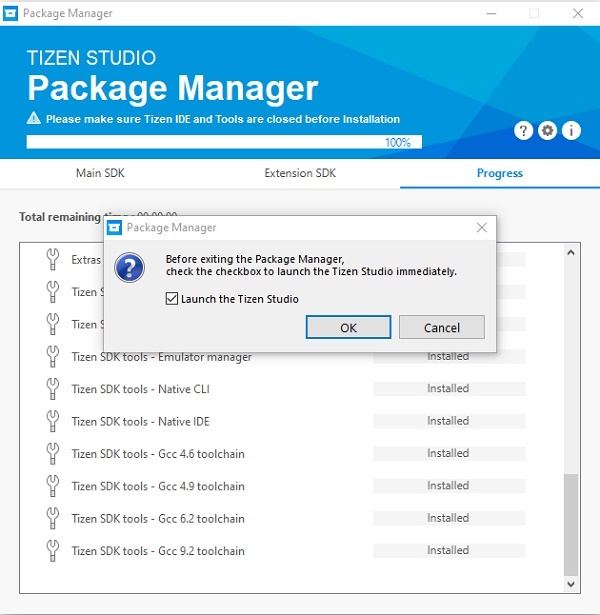Click the package list scrollbar thumb
Screen dimensions: 600x615
point(571,524)
